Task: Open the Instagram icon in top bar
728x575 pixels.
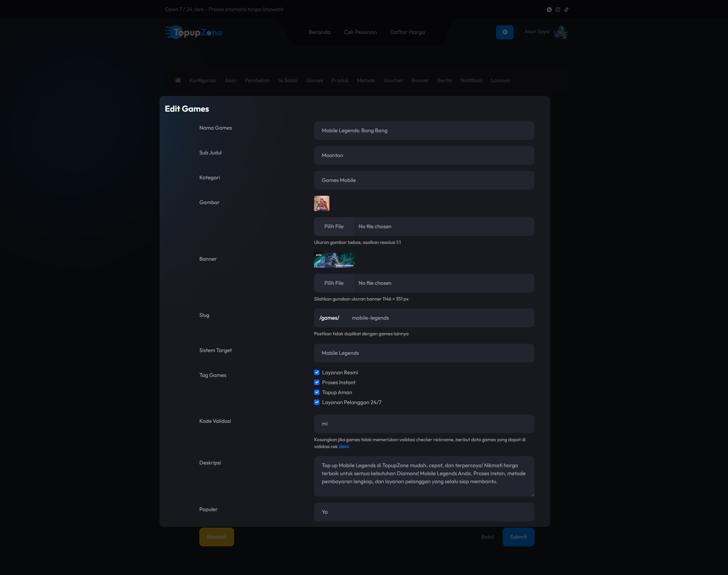Action: tap(558, 10)
